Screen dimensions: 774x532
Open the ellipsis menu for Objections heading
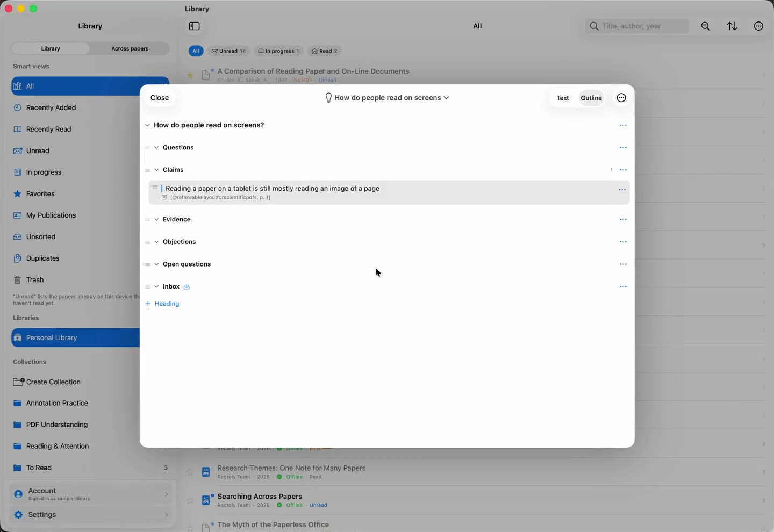(623, 242)
